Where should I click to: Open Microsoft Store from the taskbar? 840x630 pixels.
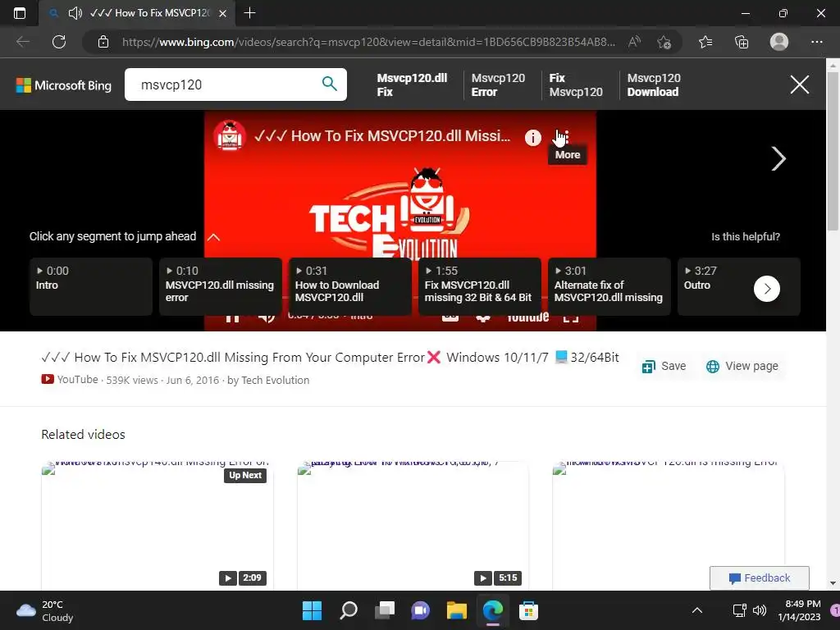[528, 610]
